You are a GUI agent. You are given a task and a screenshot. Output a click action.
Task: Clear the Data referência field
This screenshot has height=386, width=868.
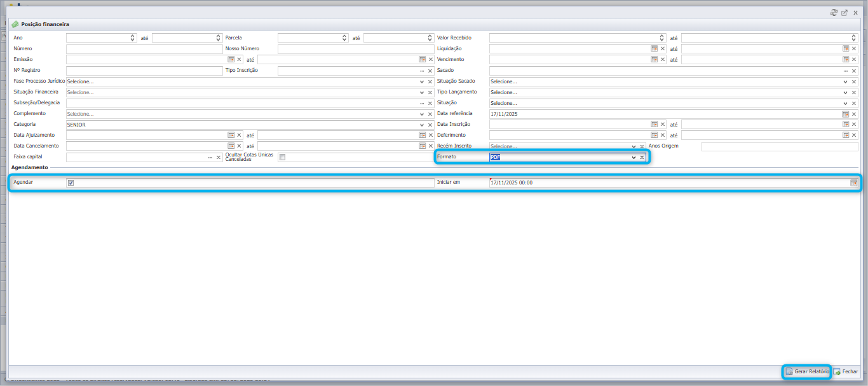tap(854, 114)
